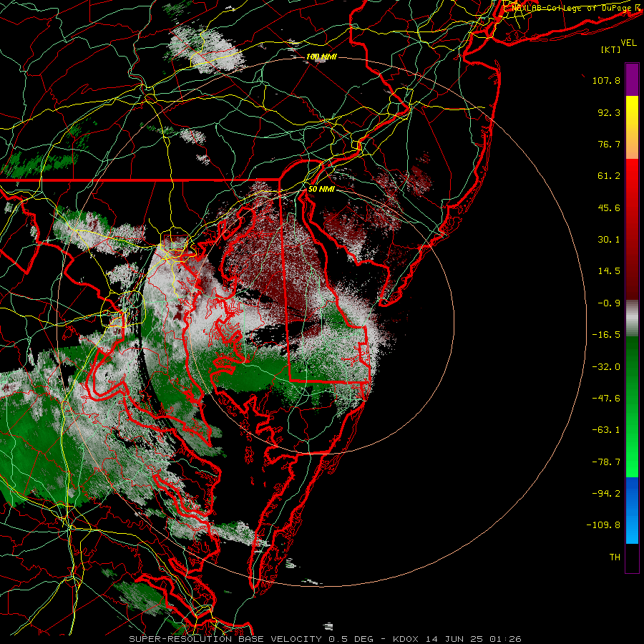Screen dimensions: 644x644
Task: Select the -94.2 legend value
Action: click(x=606, y=494)
